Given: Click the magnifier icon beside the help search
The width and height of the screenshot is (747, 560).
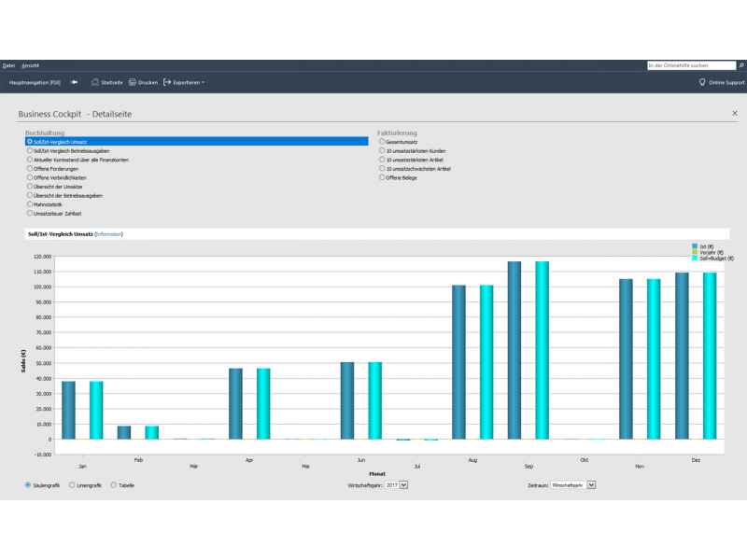Looking at the screenshot, I should tap(741, 65).
